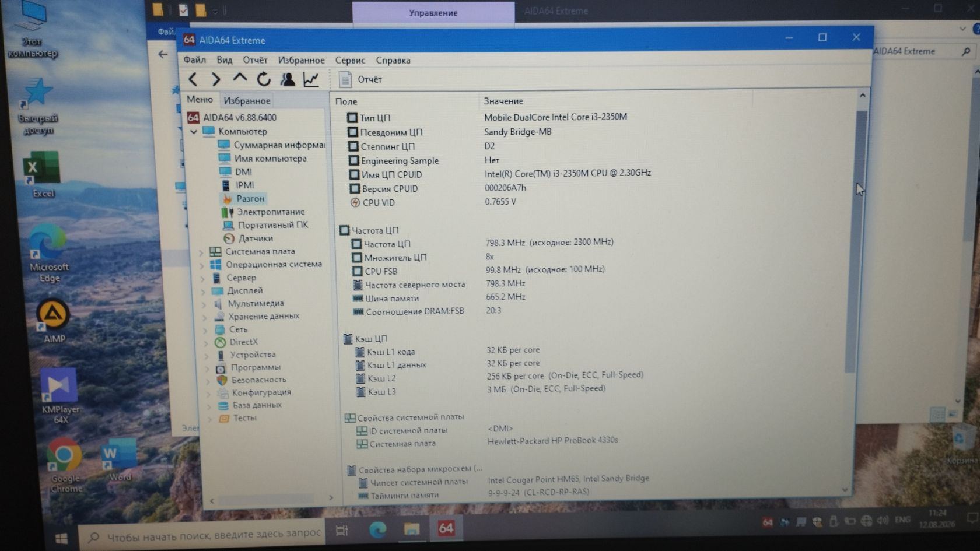
Task: Select the DMI tree item
Action: tap(236, 171)
